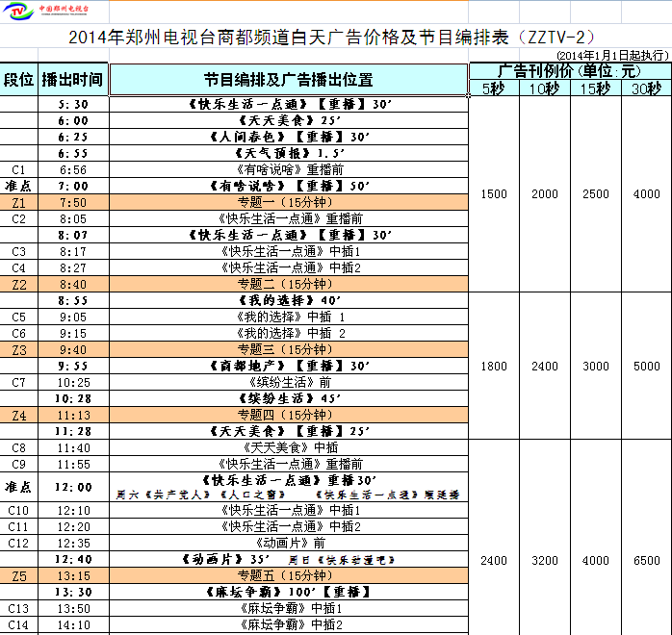This screenshot has height=635, width=672.
Task: Select the 节目编排及广告播出位置 header cell
Action: (289, 80)
